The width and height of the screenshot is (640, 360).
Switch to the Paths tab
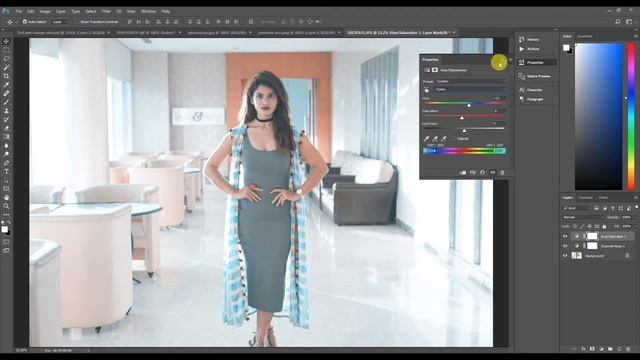pos(603,198)
